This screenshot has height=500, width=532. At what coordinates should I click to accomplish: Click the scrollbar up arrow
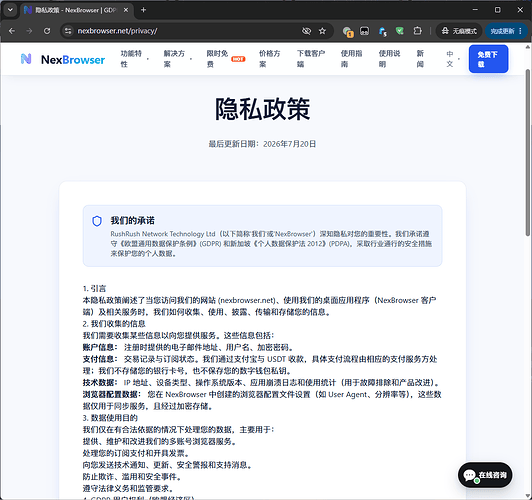528,47
